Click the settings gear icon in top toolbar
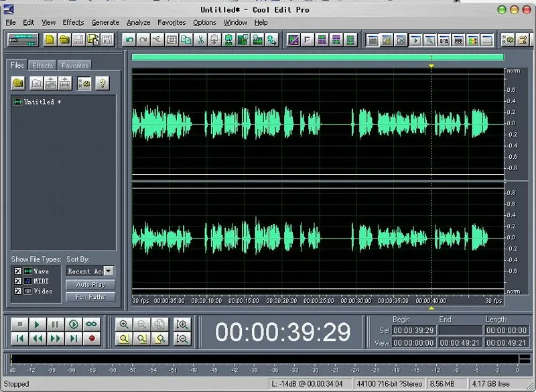Viewport: 536px width, 392px height. click(508, 40)
